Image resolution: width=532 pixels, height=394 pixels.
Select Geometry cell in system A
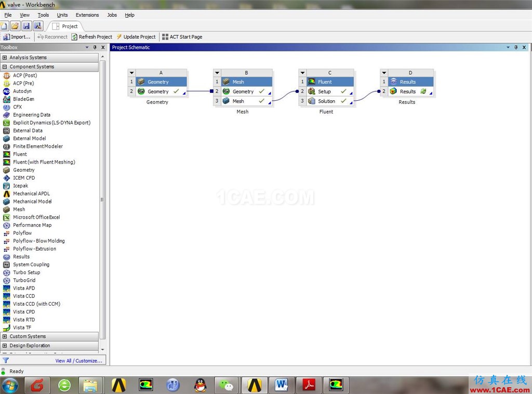tap(162, 91)
